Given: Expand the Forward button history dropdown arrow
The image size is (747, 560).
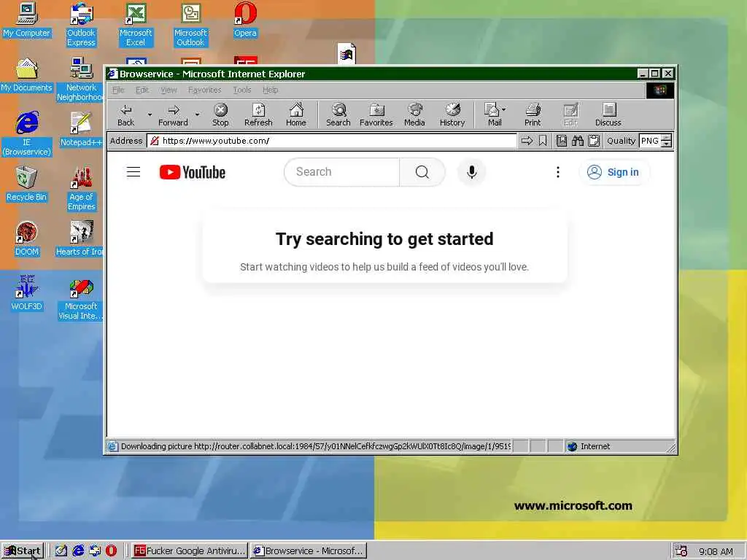Looking at the screenshot, I should coord(197,114).
